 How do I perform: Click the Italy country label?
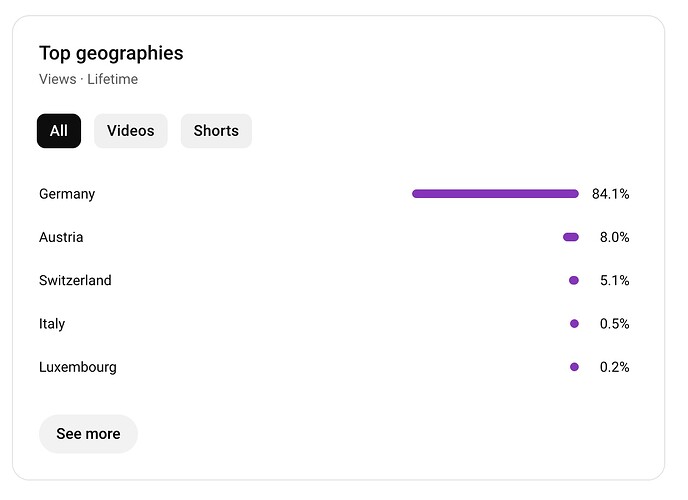(x=52, y=324)
